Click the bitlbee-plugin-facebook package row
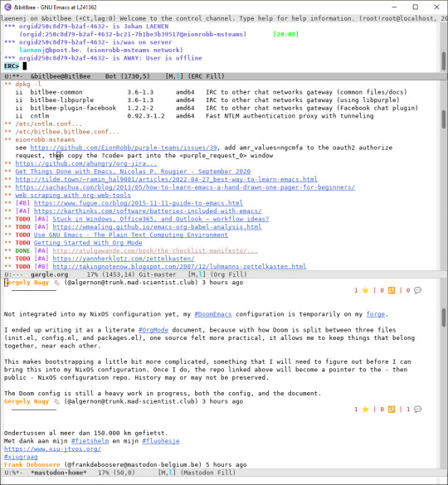This screenshot has height=485, width=448. [x=217, y=108]
